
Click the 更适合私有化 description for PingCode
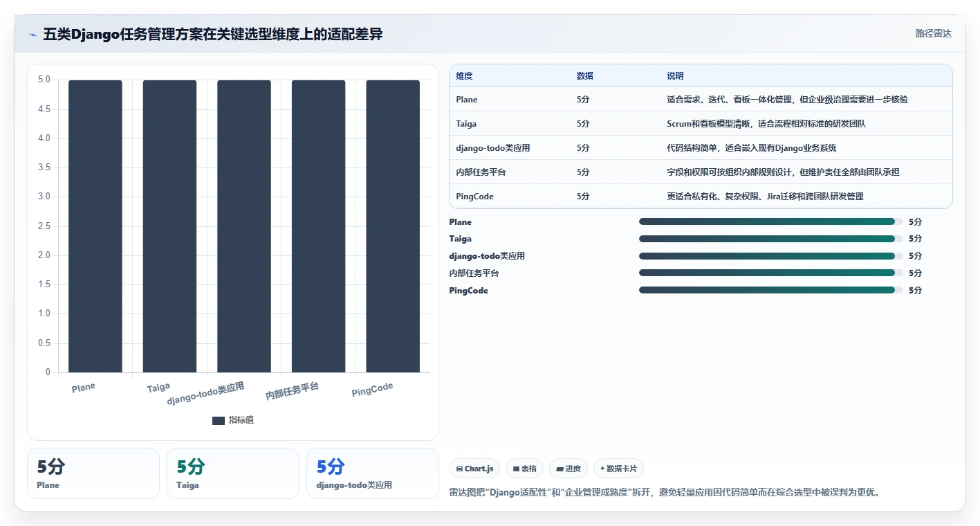[x=765, y=197]
